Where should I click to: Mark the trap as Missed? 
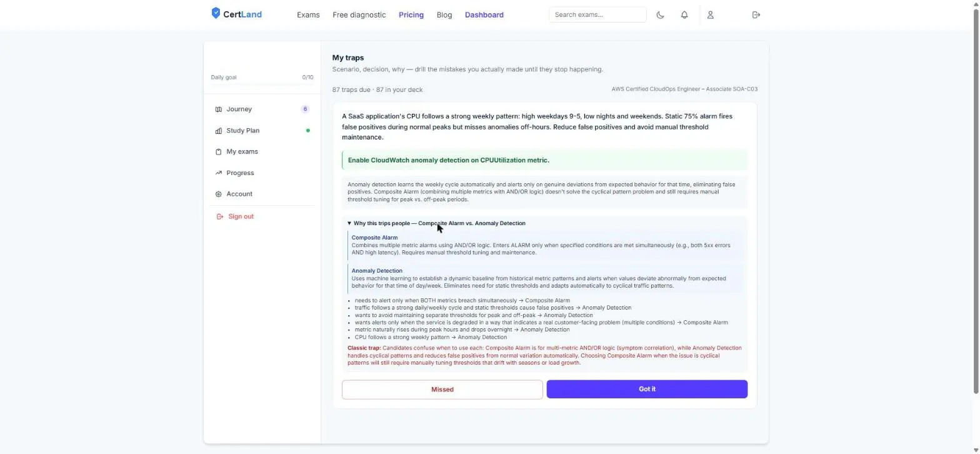(442, 390)
